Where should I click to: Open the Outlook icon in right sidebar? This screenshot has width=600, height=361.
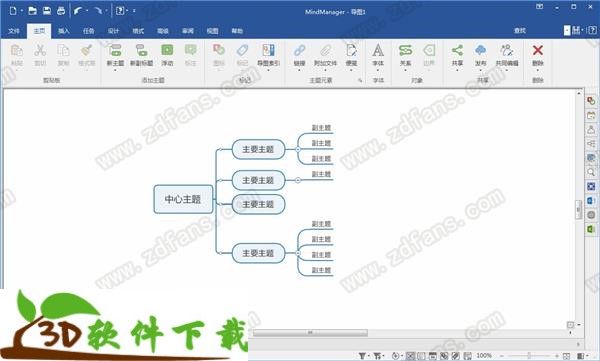(x=591, y=201)
